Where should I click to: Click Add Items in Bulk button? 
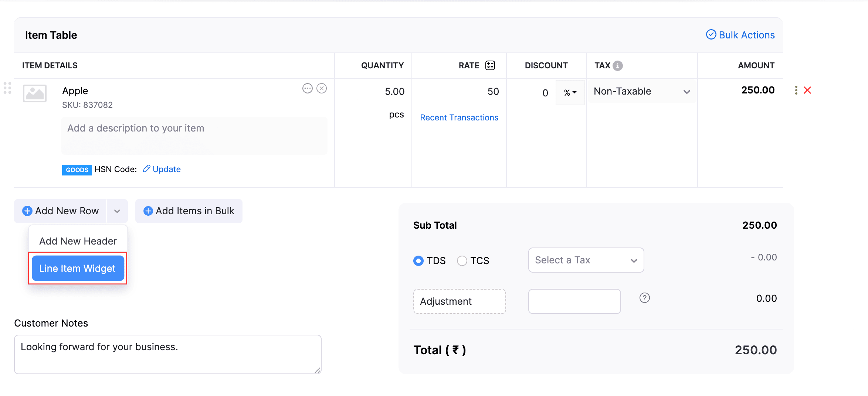(189, 211)
